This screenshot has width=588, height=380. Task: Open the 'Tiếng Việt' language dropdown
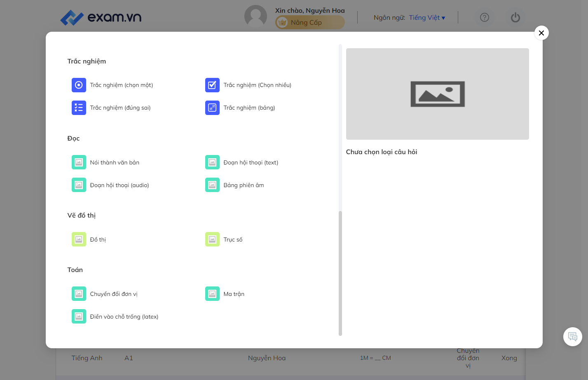(x=427, y=17)
